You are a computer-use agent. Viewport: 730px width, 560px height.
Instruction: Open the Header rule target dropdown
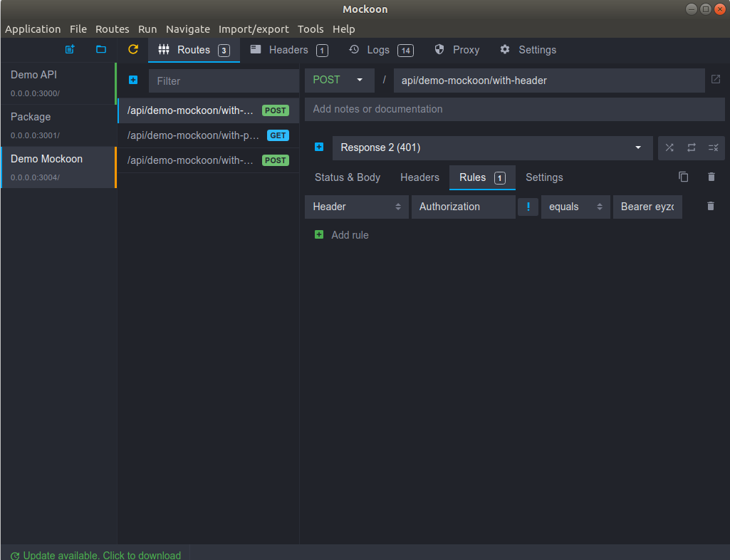357,207
